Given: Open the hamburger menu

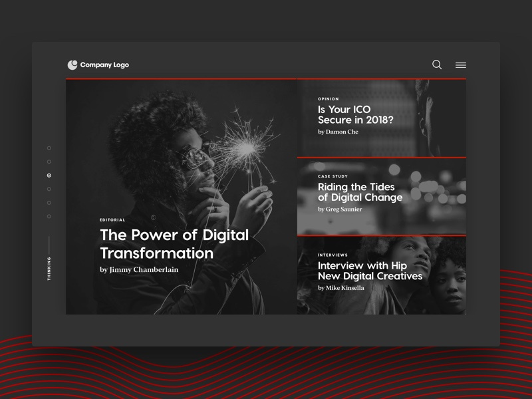Looking at the screenshot, I should [x=461, y=65].
